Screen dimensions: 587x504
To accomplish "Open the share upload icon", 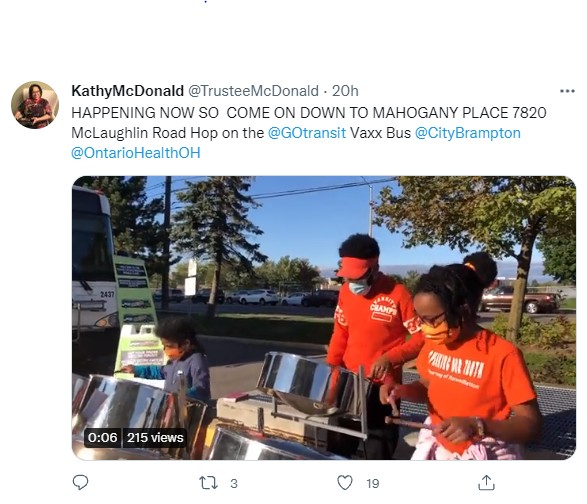I will point(486,482).
